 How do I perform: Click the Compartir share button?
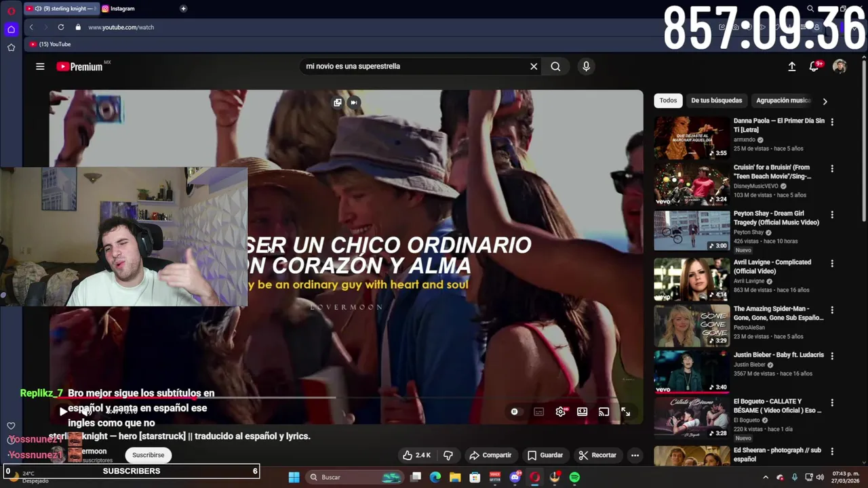490,455
